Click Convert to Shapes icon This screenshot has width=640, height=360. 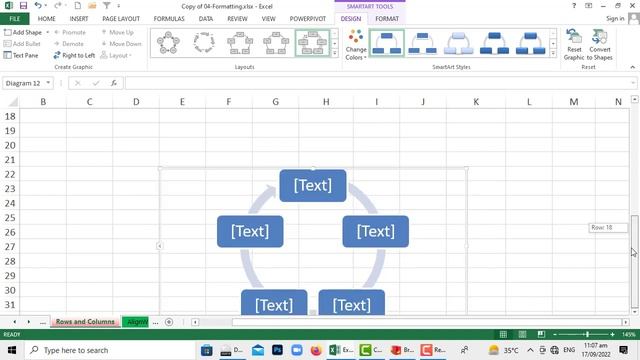[x=600, y=45]
